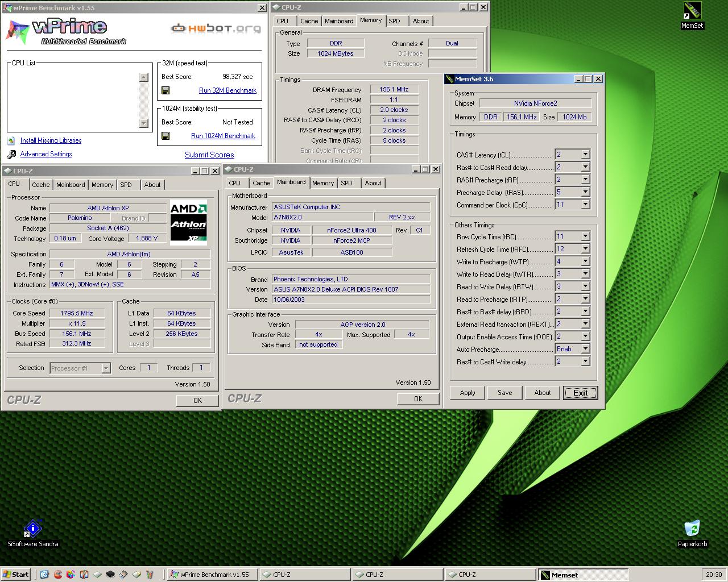The image size is (728, 582).
Task: Launch the blue 'e' quick launch icon
Action: click(44, 575)
